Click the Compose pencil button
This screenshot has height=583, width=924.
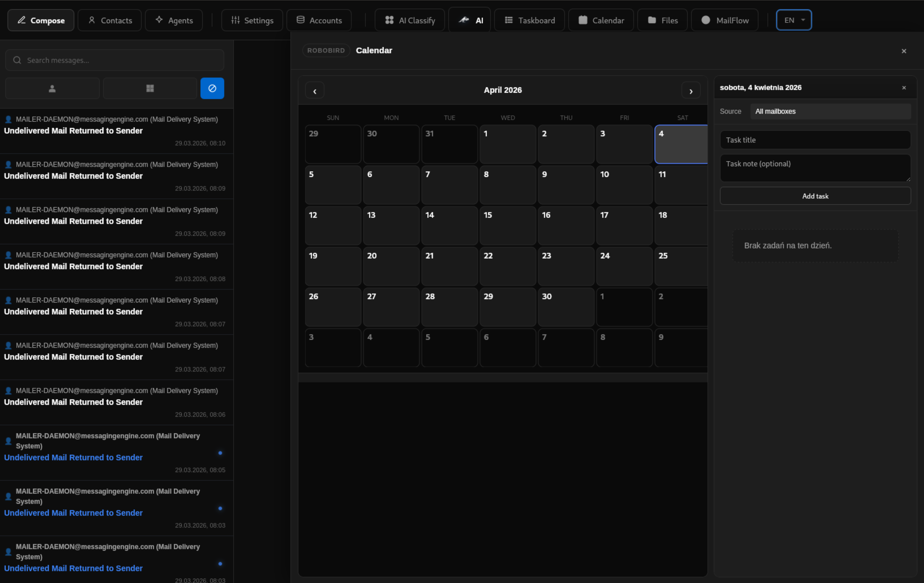tap(41, 20)
